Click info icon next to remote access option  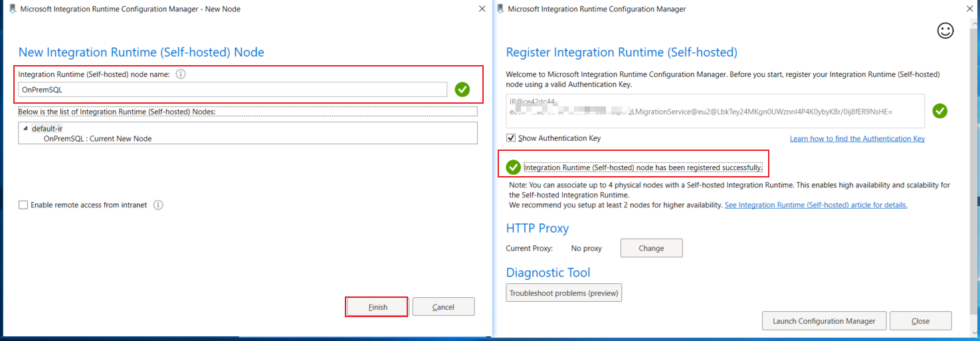[158, 205]
